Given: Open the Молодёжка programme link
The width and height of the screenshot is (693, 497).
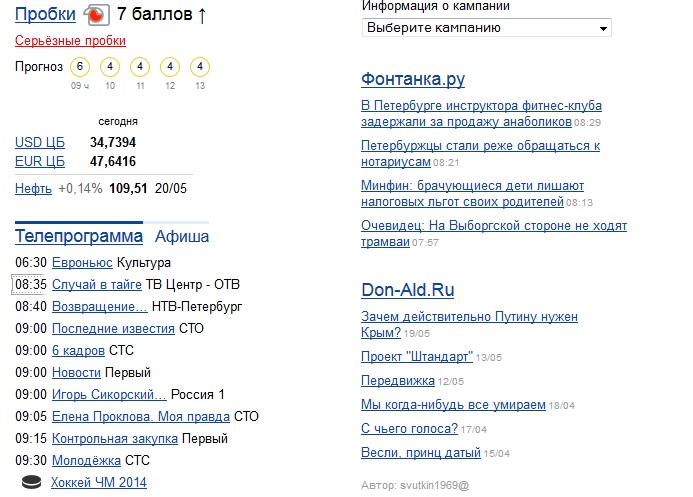Looking at the screenshot, I should coord(86,460).
